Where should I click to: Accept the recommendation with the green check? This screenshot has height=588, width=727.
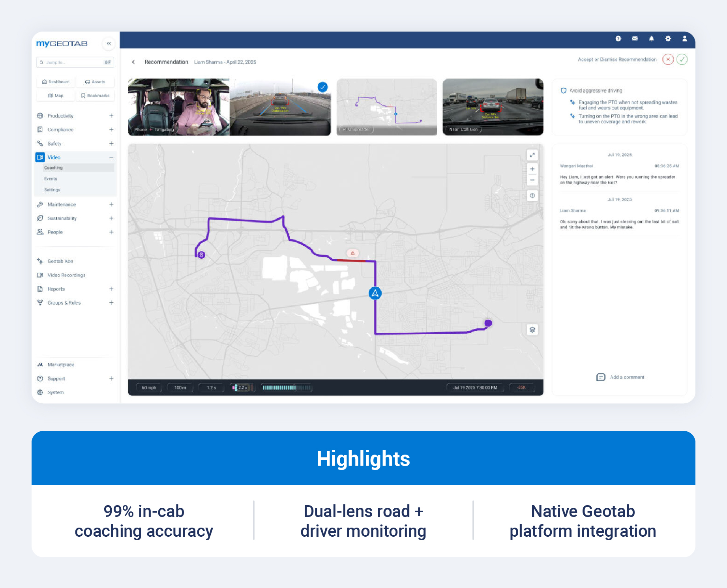682,59
